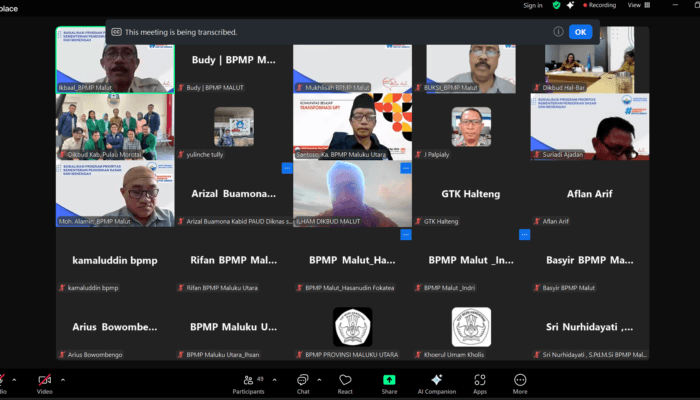Click the More options icon in toolbar
This screenshot has height=400, width=700.
[520, 383]
